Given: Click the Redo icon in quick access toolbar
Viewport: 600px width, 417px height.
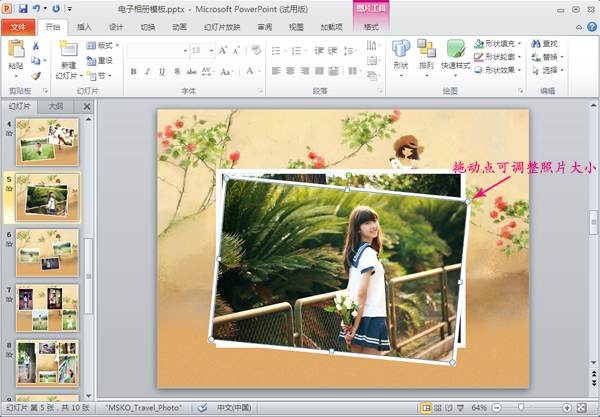Looking at the screenshot, I should click(x=56, y=8).
